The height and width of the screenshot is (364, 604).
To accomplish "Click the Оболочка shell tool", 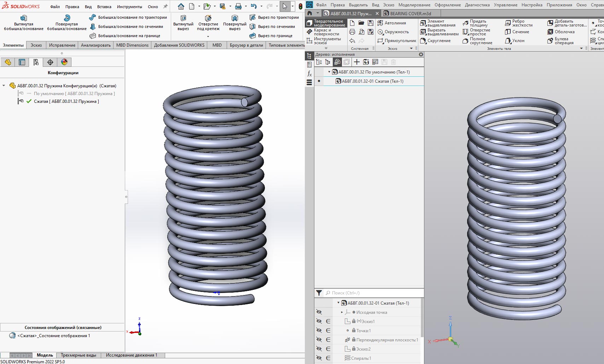I will [561, 32].
